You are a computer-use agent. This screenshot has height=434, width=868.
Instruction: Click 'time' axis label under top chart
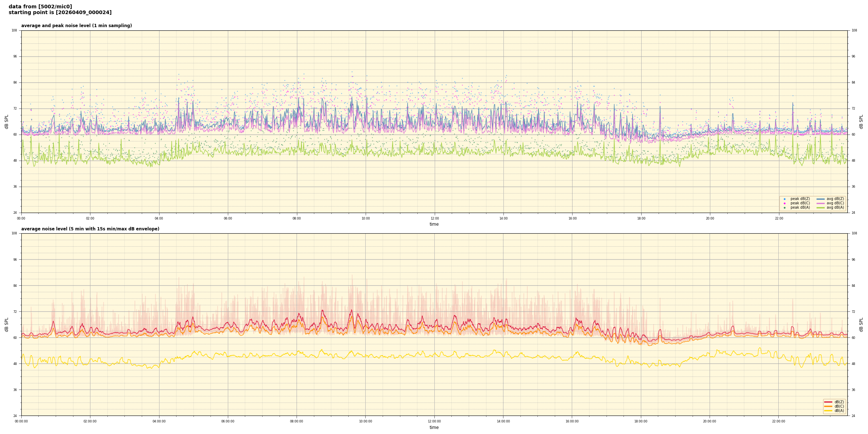[434, 224]
